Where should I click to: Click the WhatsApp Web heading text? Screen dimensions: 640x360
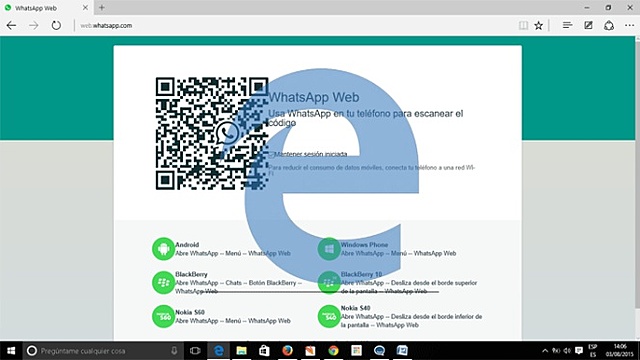pos(313,97)
